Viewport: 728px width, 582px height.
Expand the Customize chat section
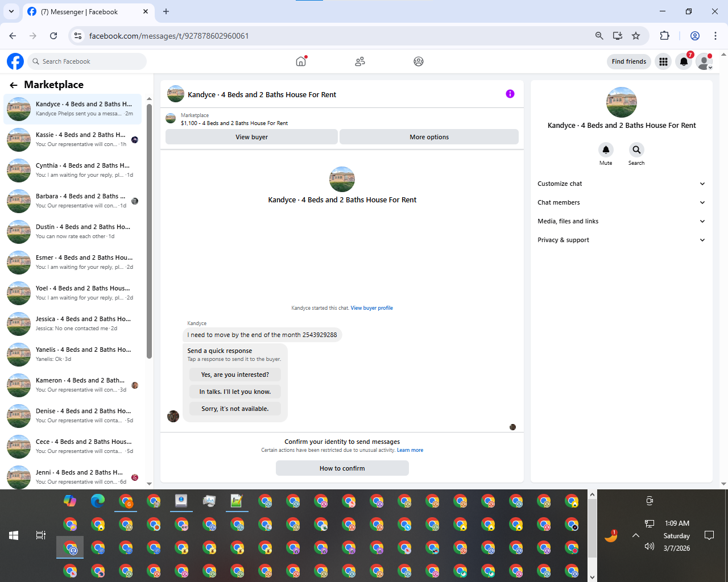tap(621, 184)
